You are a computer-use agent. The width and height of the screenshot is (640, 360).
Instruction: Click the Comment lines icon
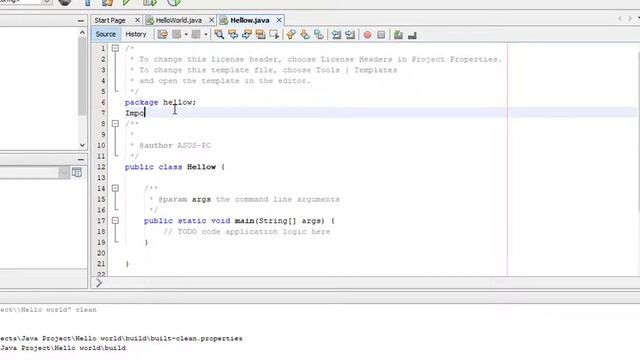398,35
